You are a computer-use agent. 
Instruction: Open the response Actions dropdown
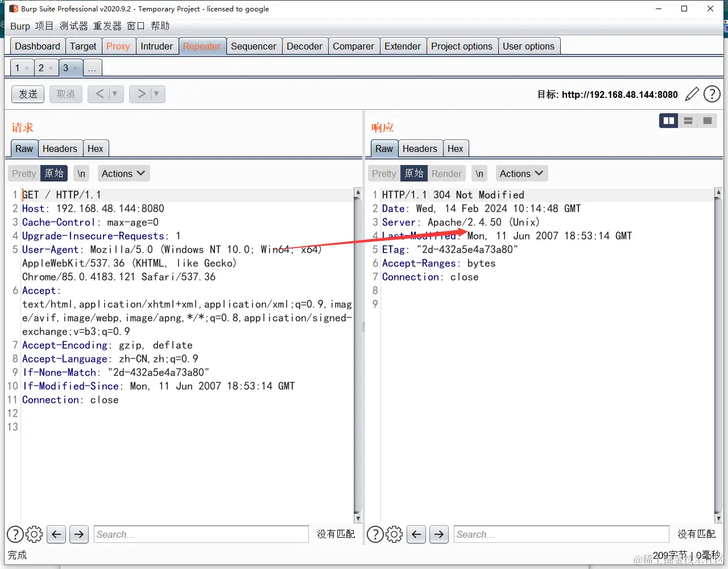[522, 174]
